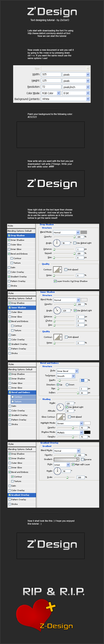Open the Inner Shadow Quality contour thumbnail
This screenshot has width=104, height=644.
57,337
